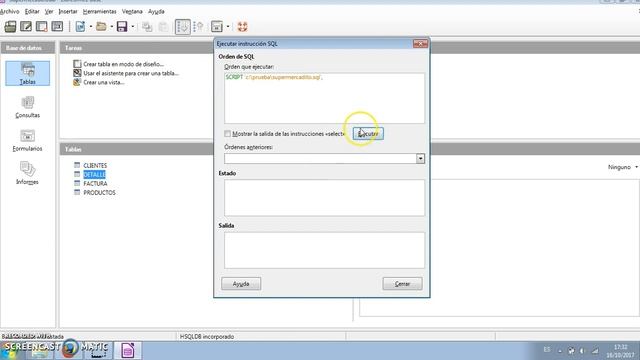Image resolution: width=640 pixels, height=360 pixels.
Task: Open the Ventana menu
Action: click(132, 11)
